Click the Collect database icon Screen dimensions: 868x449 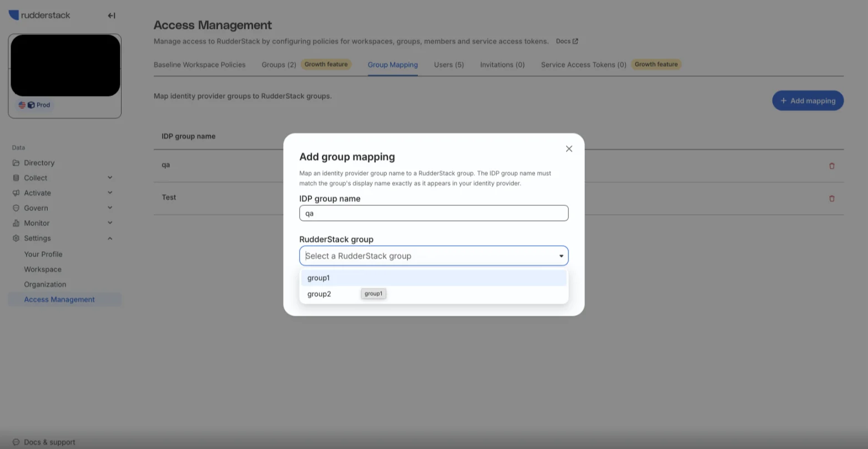point(16,178)
